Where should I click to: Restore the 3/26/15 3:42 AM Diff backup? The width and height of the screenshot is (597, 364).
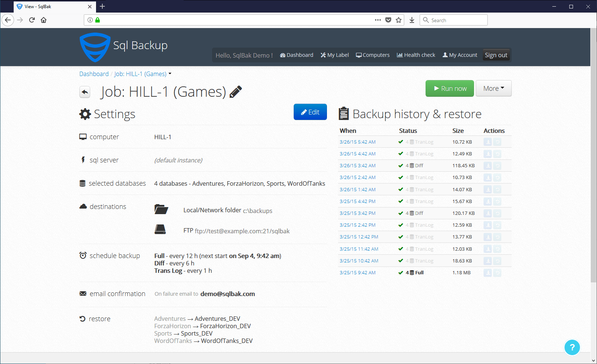click(497, 166)
